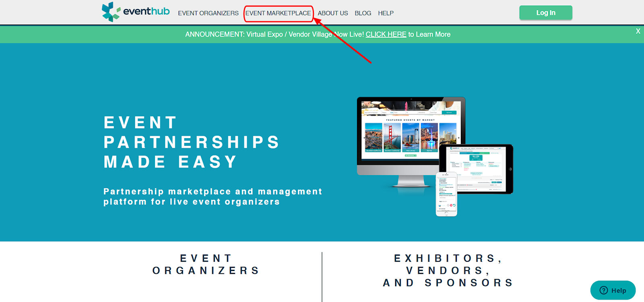This screenshot has width=644, height=302.
Task: Open the Event Organizers menu item
Action: (x=208, y=13)
